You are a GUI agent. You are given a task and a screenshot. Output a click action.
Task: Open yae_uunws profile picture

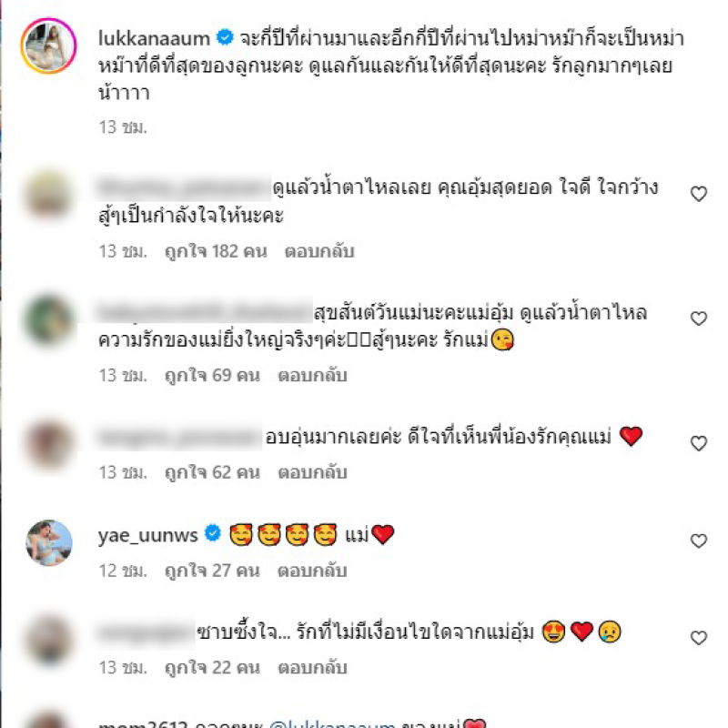[49, 542]
